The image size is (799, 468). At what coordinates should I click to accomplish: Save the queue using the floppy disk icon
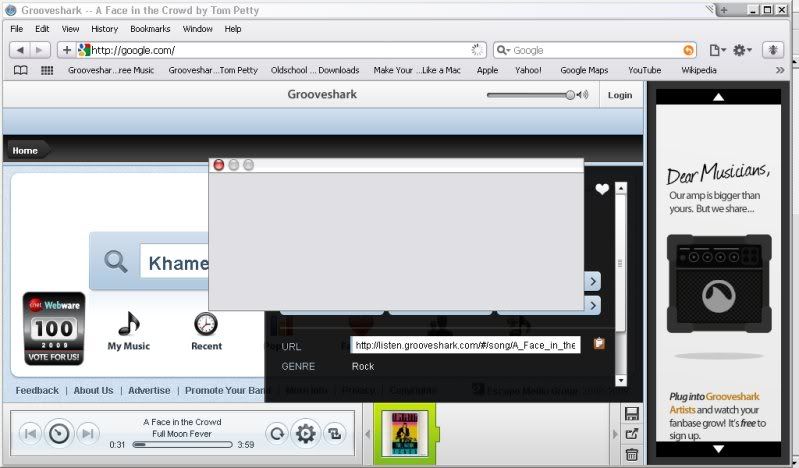631,414
